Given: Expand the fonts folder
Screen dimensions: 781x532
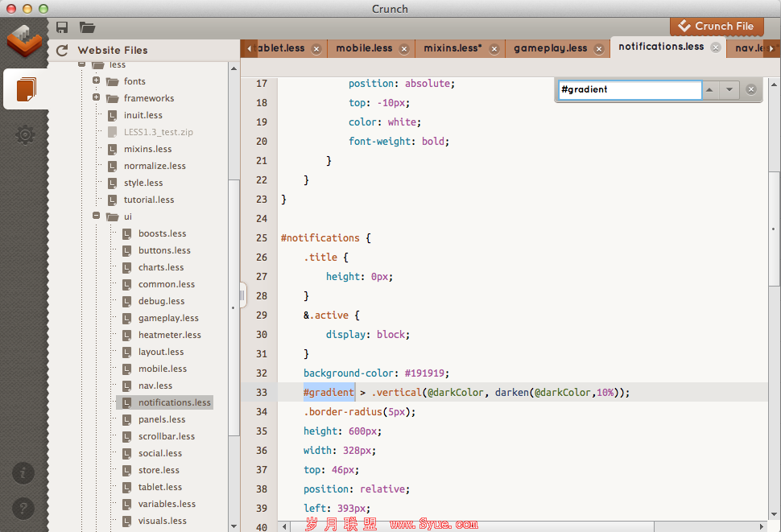Looking at the screenshot, I should (x=96, y=80).
